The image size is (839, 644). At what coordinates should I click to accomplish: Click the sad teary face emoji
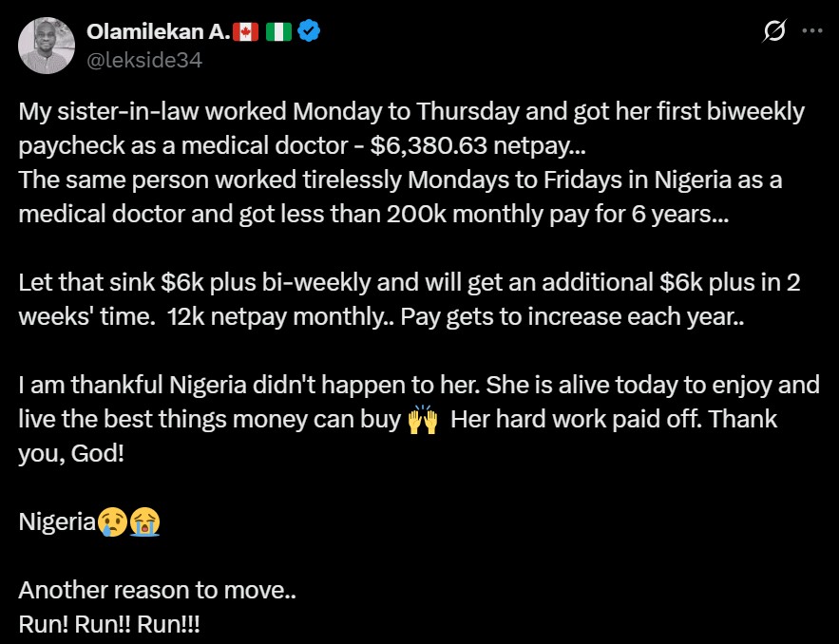pyautogui.click(x=113, y=521)
